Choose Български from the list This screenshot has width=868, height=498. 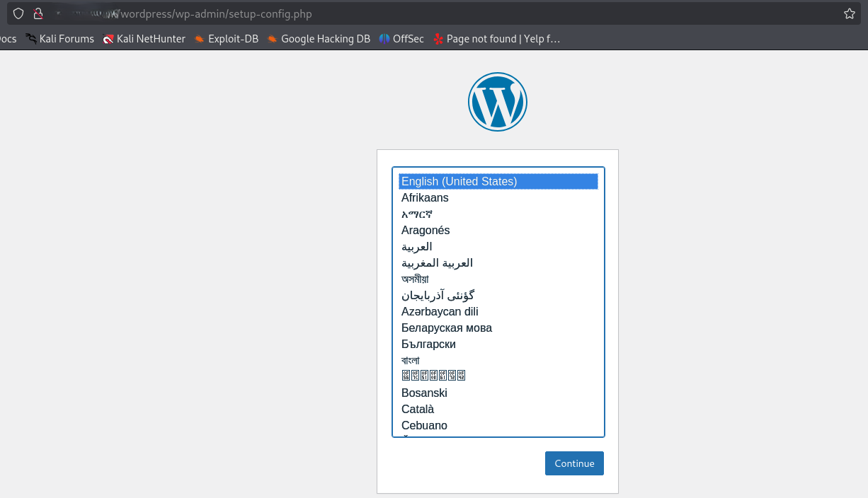tap(428, 344)
